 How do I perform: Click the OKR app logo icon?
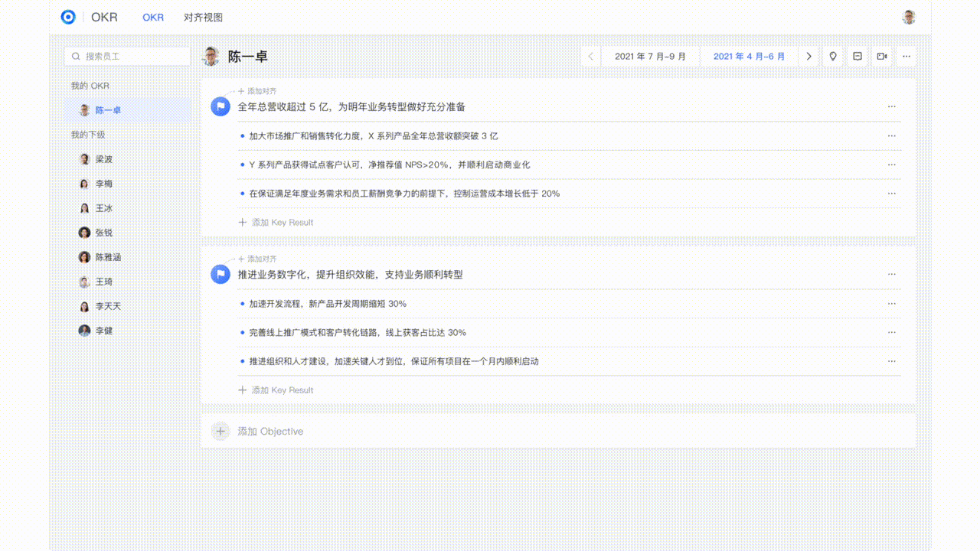point(68,17)
